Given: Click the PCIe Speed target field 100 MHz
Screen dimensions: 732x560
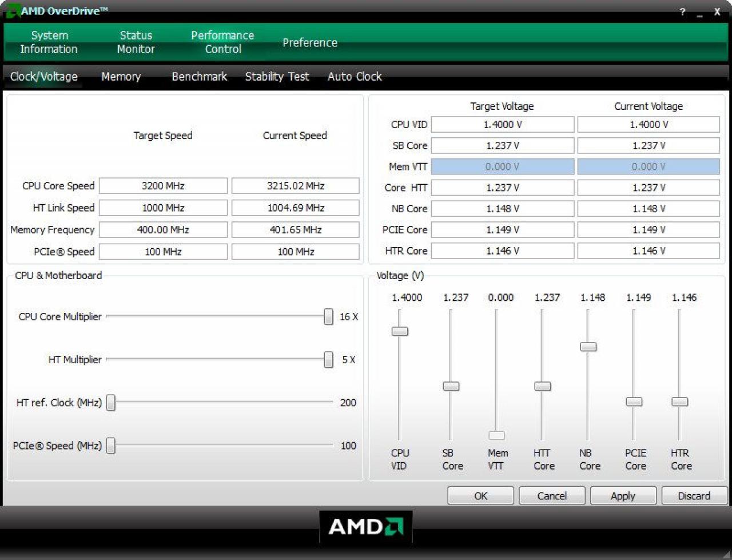Looking at the screenshot, I should (163, 252).
